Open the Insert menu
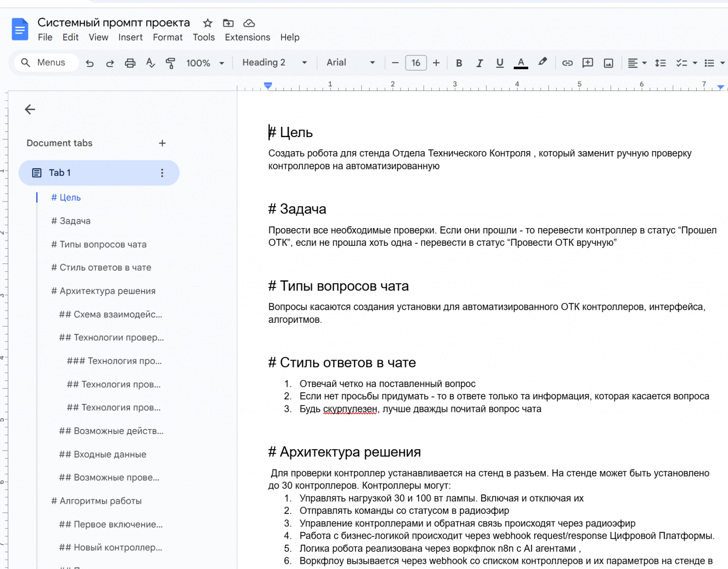 point(130,37)
